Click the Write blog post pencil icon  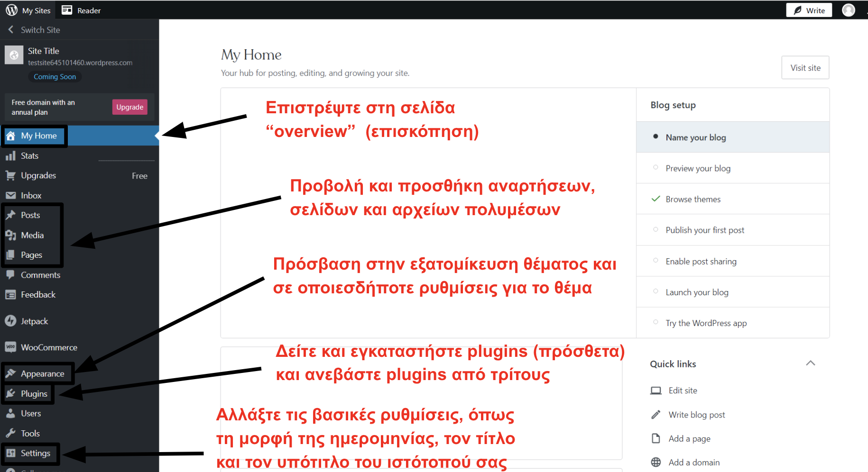(x=656, y=415)
